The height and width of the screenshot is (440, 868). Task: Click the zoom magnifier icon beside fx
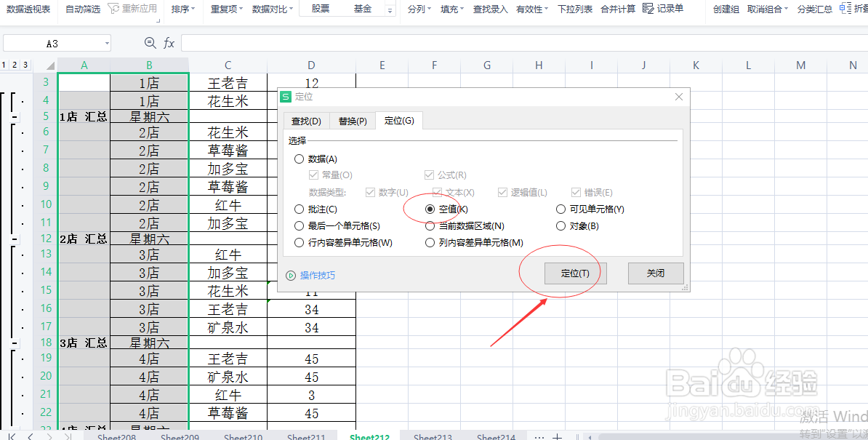point(150,43)
